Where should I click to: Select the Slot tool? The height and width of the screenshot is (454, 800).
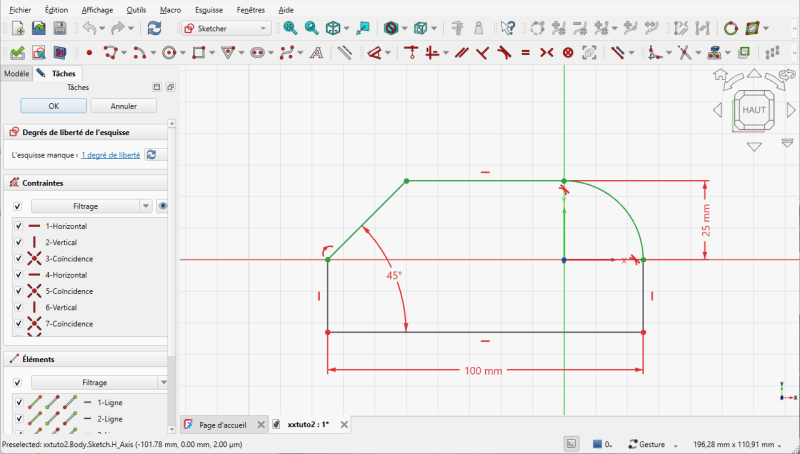coord(257,53)
